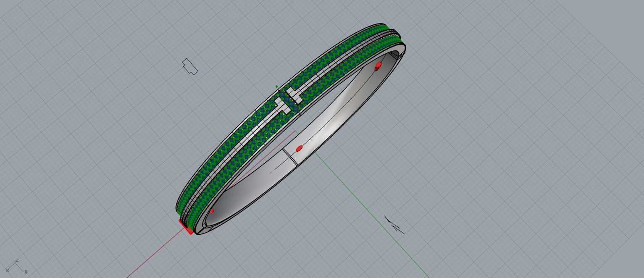The image size is (644, 278).
Task: Select the arrow-shaped line sketch right of the bracelet
Action: [x=394, y=225]
